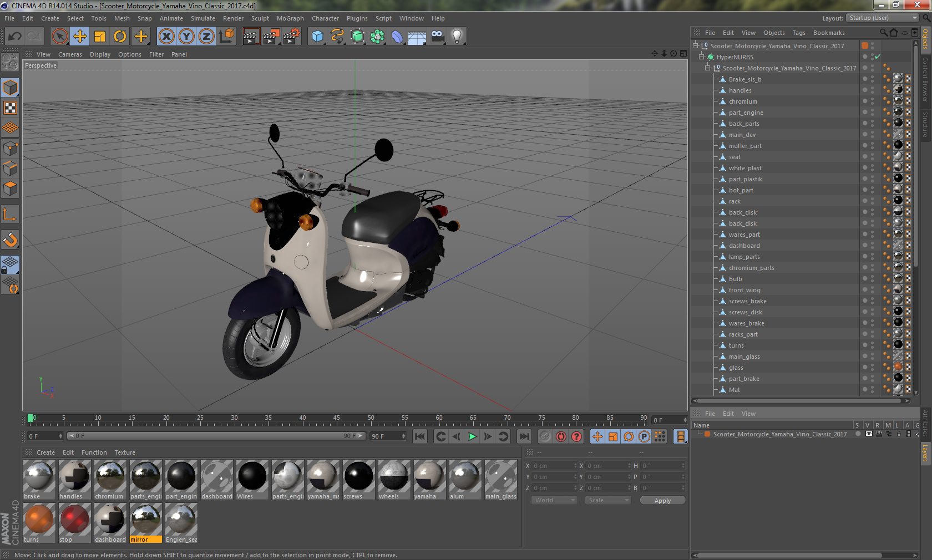Toggle Autokeying red button
Screen dimensions: 932x560
(561, 436)
